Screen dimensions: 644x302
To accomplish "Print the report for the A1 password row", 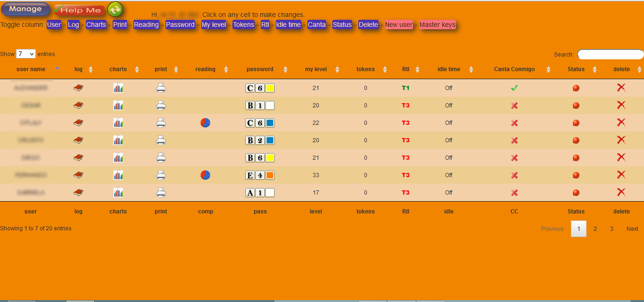I will pyautogui.click(x=161, y=192).
